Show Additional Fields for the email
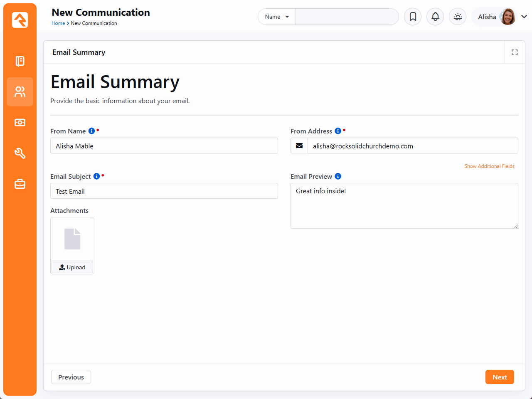This screenshot has width=532, height=399. click(489, 166)
